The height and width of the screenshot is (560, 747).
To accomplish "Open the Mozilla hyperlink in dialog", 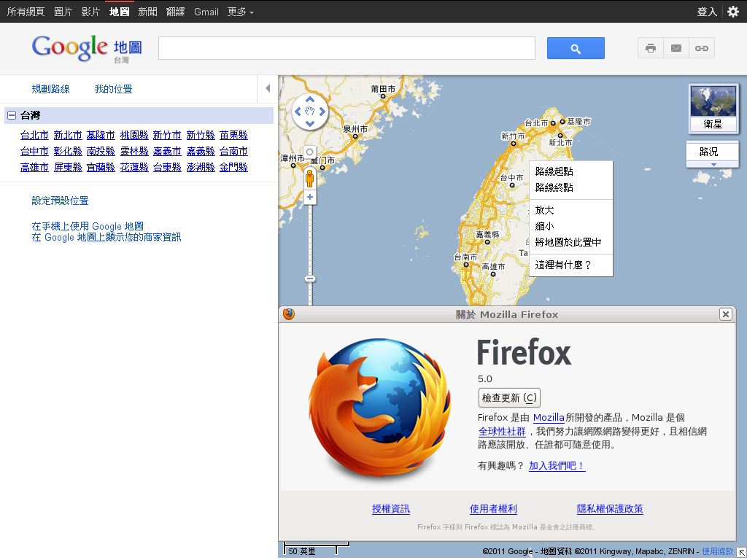I will coord(549,418).
